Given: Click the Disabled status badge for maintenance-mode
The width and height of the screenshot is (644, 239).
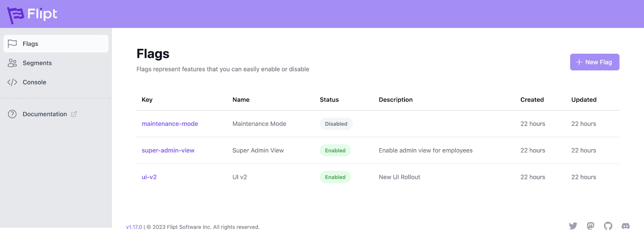Looking at the screenshot, I should [336, 124].
